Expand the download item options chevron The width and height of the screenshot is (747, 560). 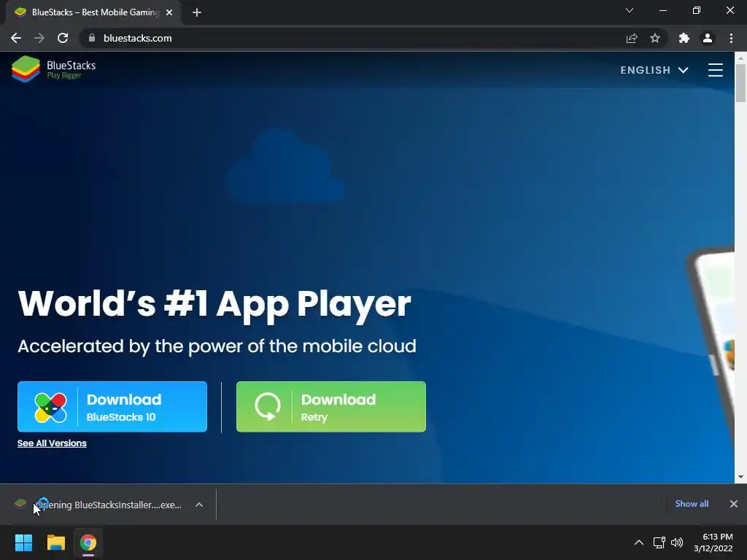point(199,505)
